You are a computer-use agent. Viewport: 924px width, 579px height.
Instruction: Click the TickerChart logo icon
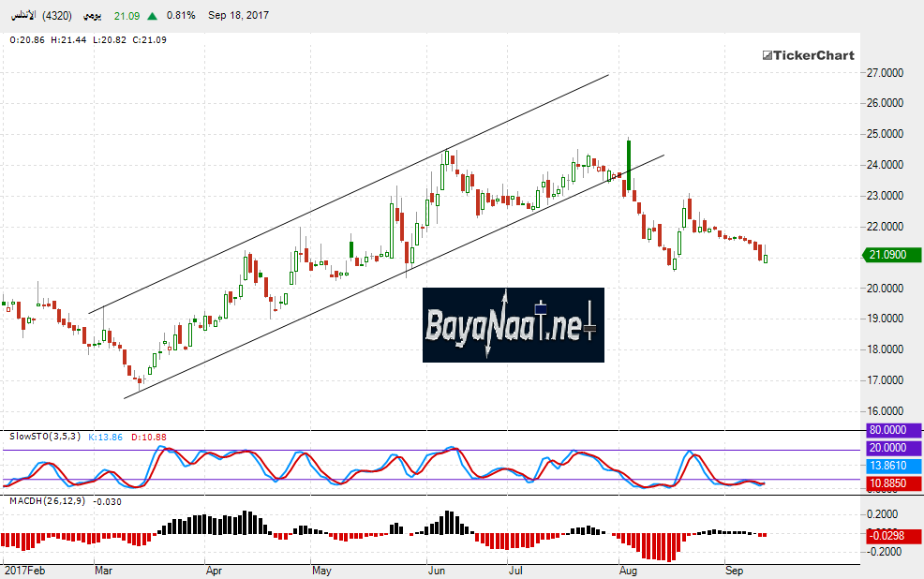766,55
